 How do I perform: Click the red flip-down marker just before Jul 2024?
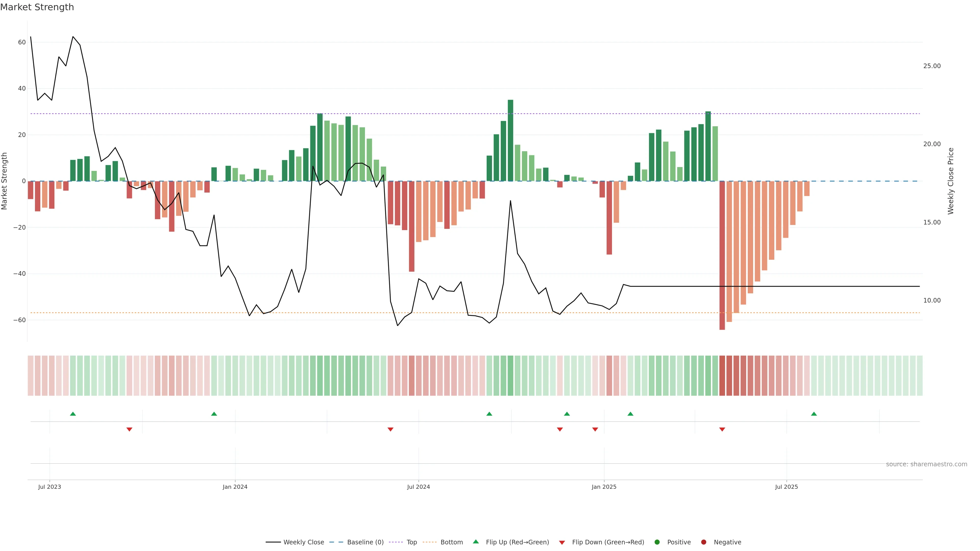click(390, 429)
